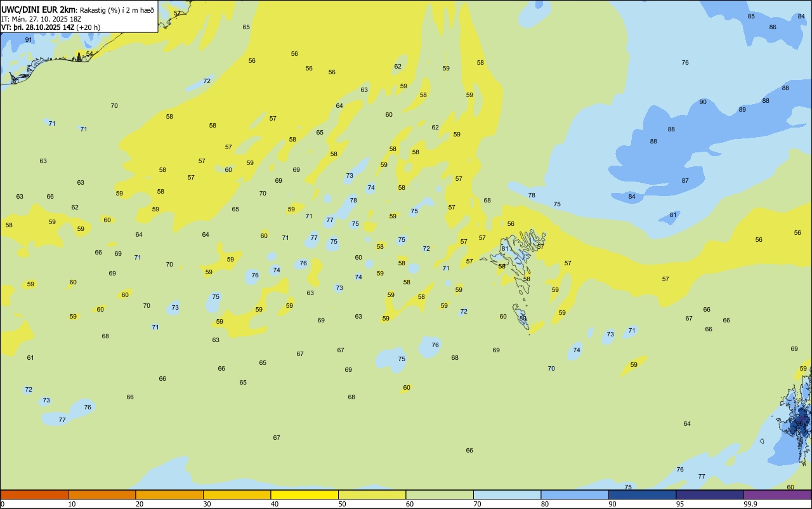The height and width of the screenshot is (509, 812).
Task: Click the '95' legend scale label
Action: (x=680, y=504)
